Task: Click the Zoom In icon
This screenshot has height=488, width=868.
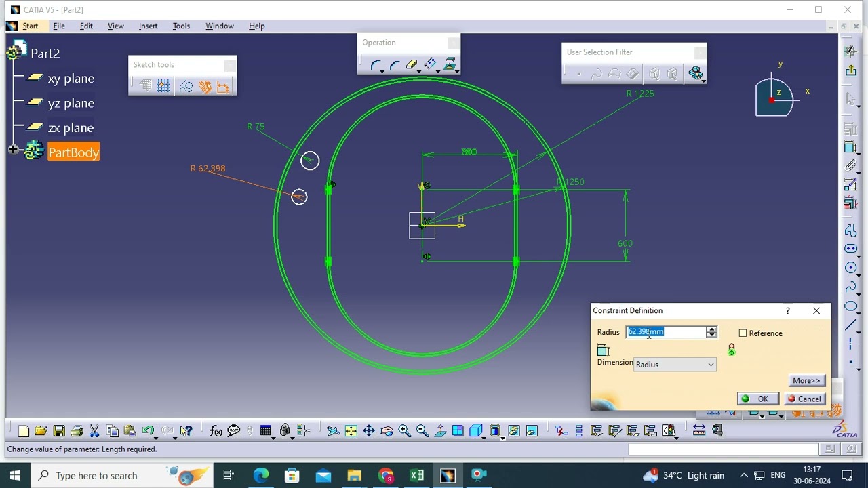Action: [404, 431]
